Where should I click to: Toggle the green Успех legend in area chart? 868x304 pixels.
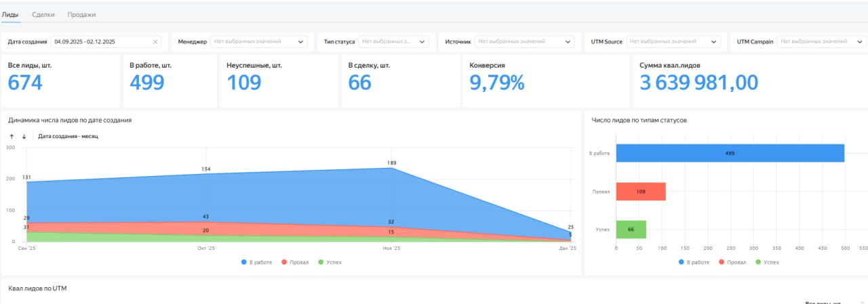point(330,261)
